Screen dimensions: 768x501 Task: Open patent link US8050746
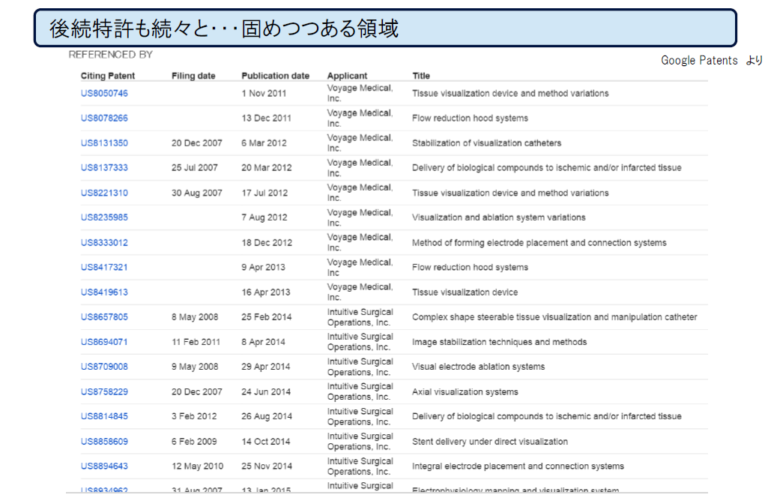pyautogui.click(x=104, y=93)
